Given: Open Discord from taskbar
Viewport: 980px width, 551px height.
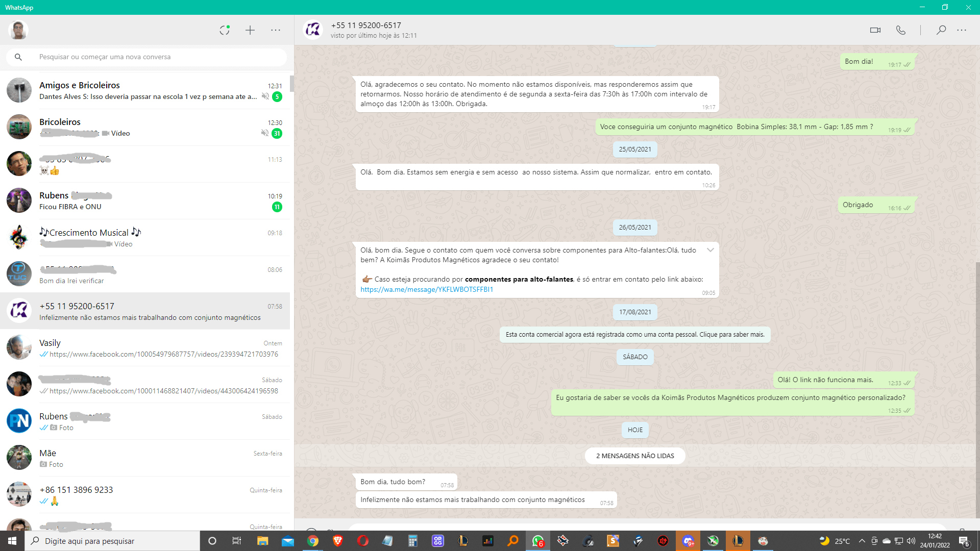Looking at the screenshot, I should [x=688, y=541].
